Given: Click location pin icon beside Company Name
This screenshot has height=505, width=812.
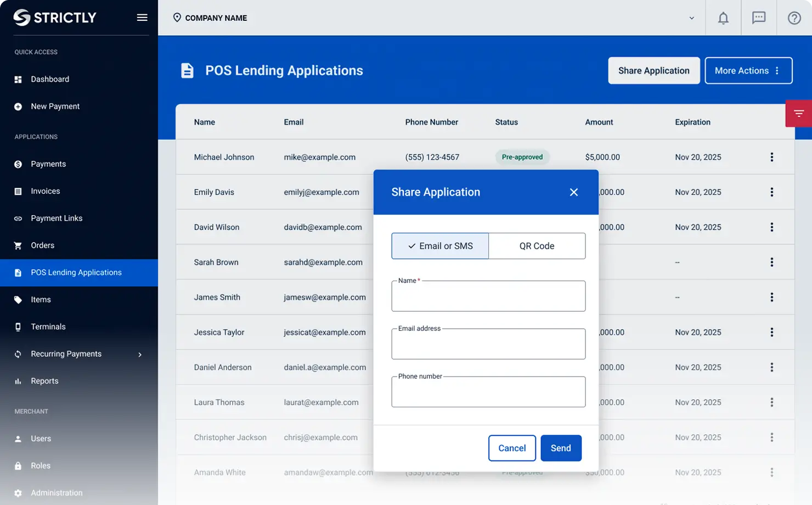Looking at the screenshot, I should pyautogui.click(x=177, y=18).
